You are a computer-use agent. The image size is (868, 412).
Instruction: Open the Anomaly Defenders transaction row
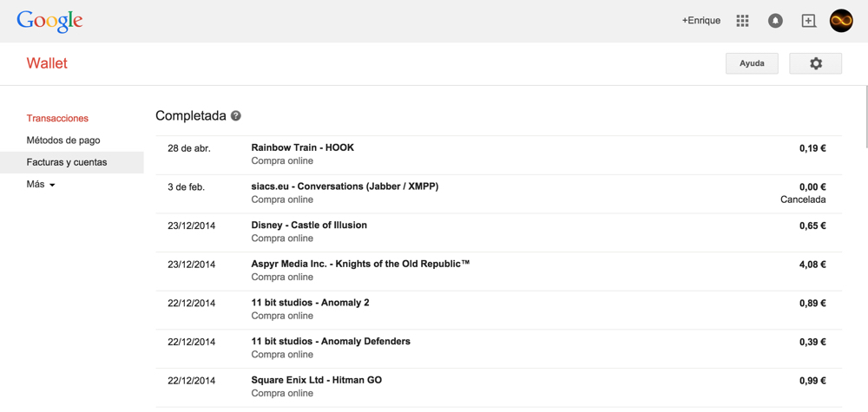pyautogui.click(x=331, y=342)
